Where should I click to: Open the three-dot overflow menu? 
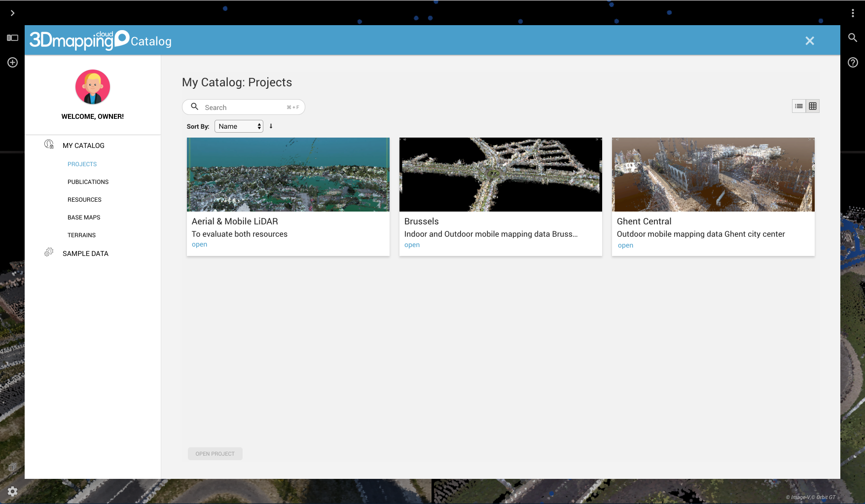[x=853, y=13]
